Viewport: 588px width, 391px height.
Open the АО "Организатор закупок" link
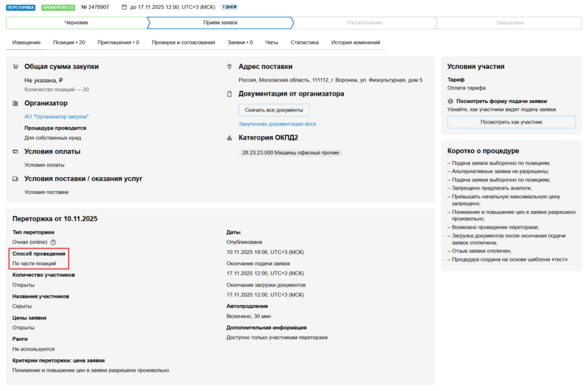point(57,116)
